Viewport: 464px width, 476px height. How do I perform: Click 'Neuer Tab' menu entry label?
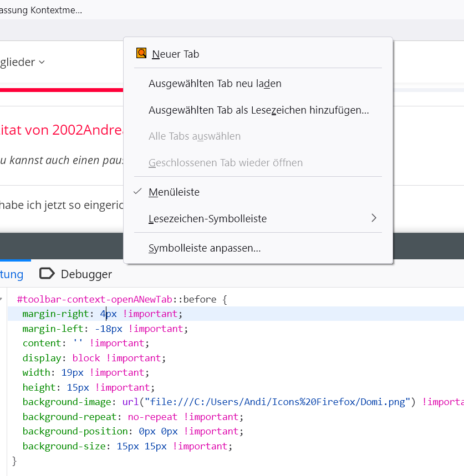pyautogui.click(x=175, y=54)
